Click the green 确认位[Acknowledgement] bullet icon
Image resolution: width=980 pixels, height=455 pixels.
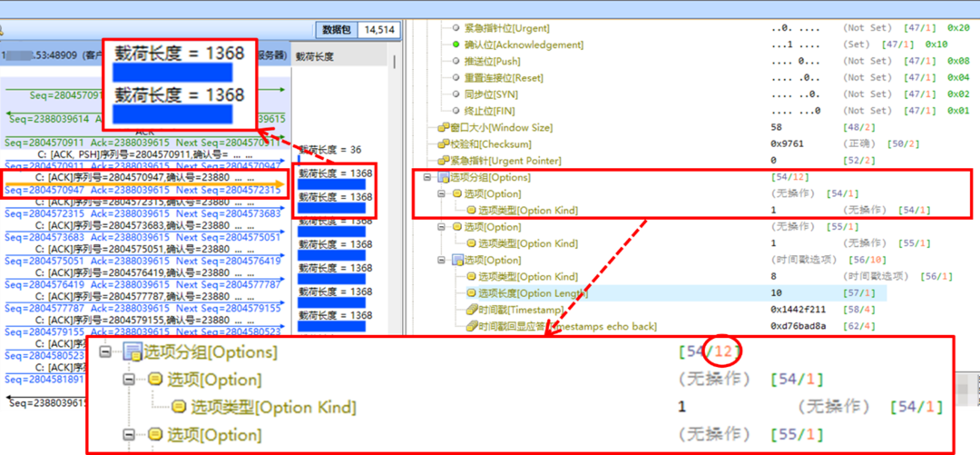pos(456,45)
